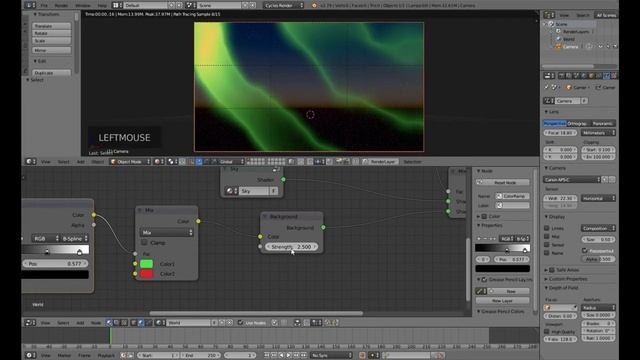Click New Layer grease pencil button
The width and height of the screenshot is (640, 360).
pos(503,301)
